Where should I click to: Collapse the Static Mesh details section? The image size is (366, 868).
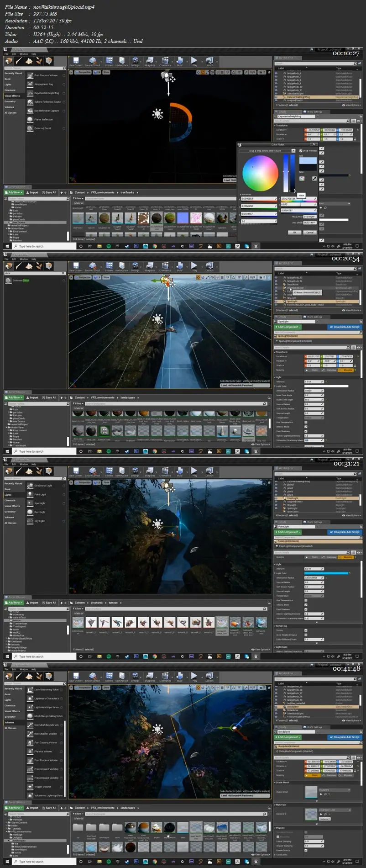[275, 783]
